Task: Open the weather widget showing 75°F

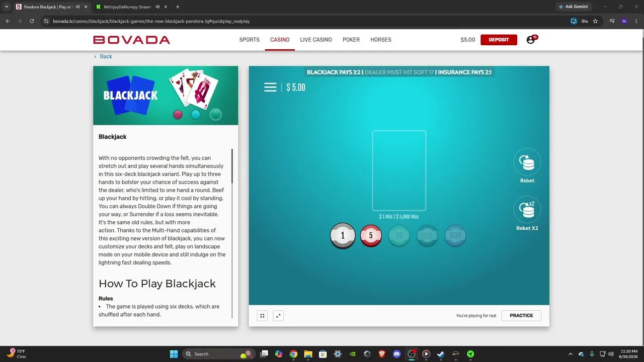Action: (16, 354)
